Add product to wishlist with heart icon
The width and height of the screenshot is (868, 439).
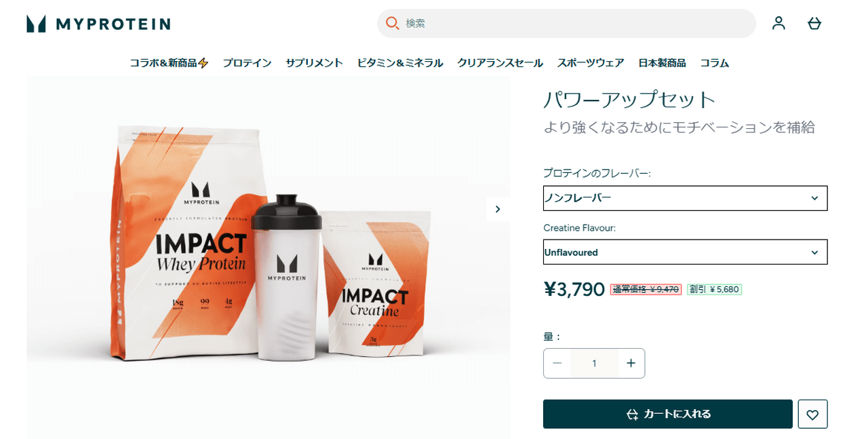point(812,414)
